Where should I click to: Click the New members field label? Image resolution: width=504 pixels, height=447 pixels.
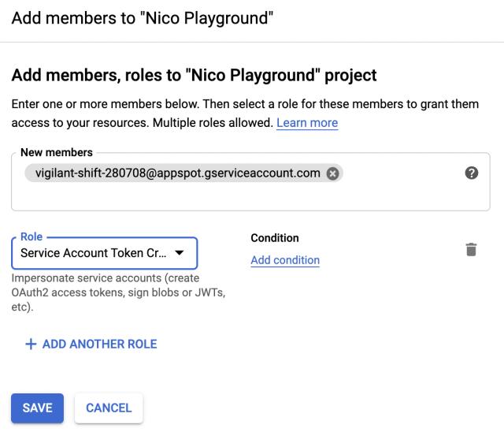pyautogui.click(x=57, y=152)
